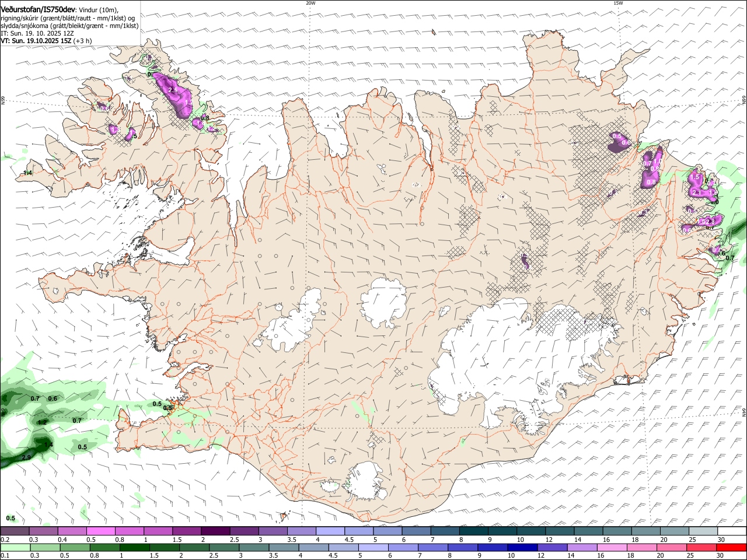
Task: Click the 0.4 label on the snow scale
Action: 62,540
